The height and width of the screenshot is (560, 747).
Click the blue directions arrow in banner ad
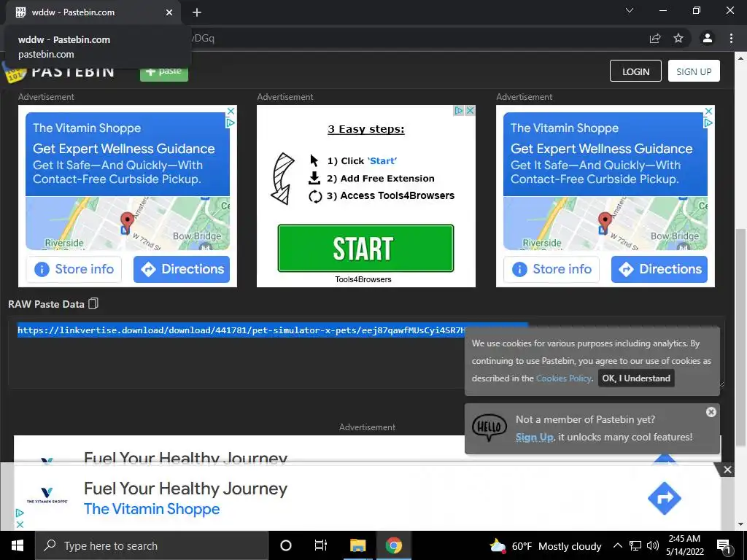(x=664, y=499)
